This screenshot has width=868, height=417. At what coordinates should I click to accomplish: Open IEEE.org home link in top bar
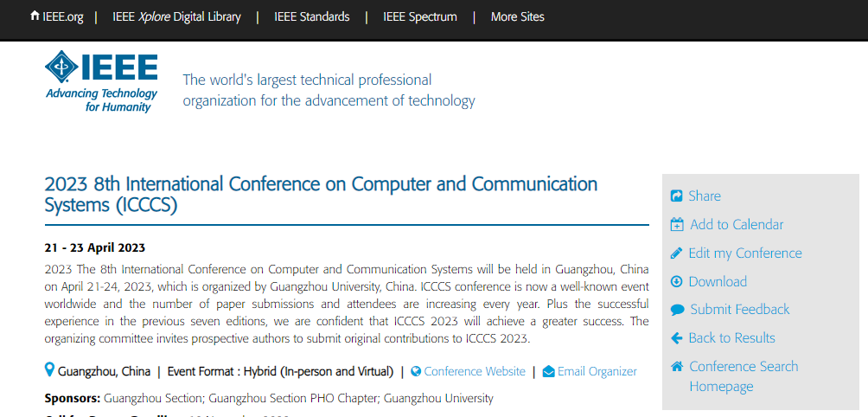click(57, 17)
